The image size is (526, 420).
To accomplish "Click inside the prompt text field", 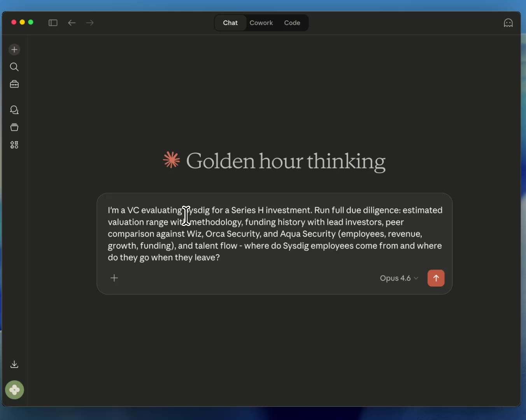I will click(274, 234).
